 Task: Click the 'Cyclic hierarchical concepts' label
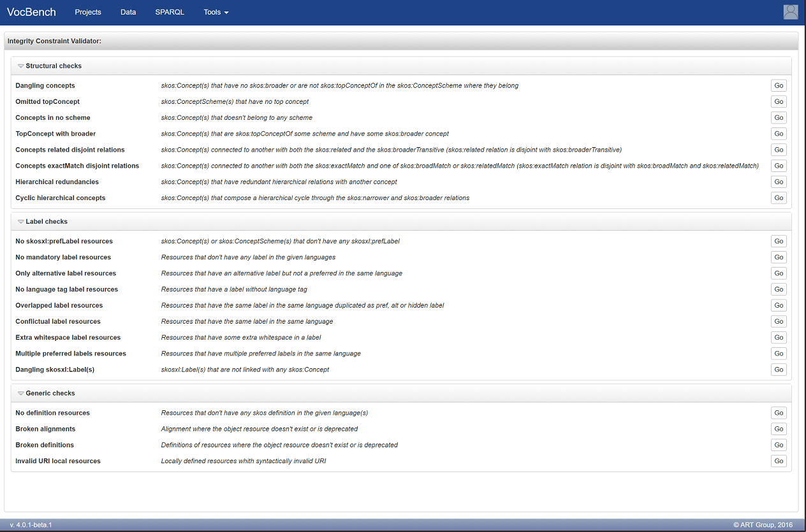click(61, 198)
